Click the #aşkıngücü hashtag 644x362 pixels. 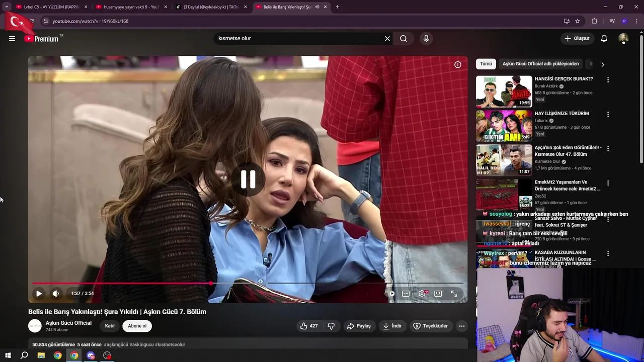pyautogui.click(x=116, y=344)
